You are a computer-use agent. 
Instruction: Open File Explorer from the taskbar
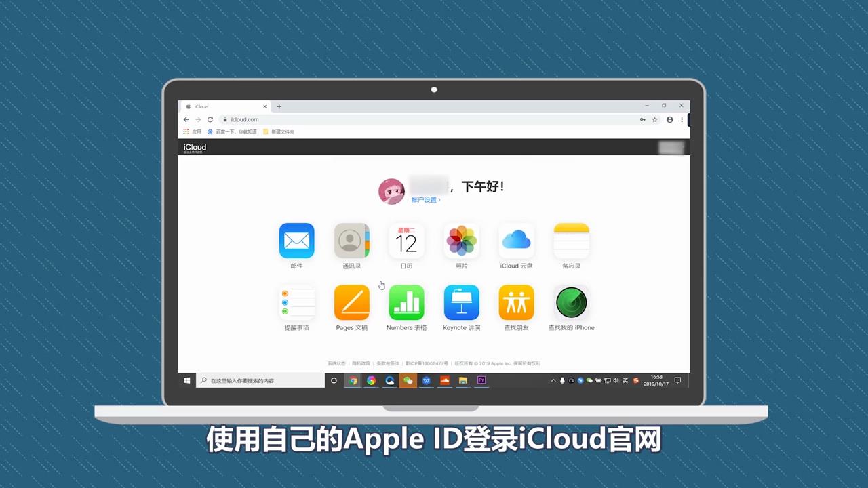click(463, 381)
